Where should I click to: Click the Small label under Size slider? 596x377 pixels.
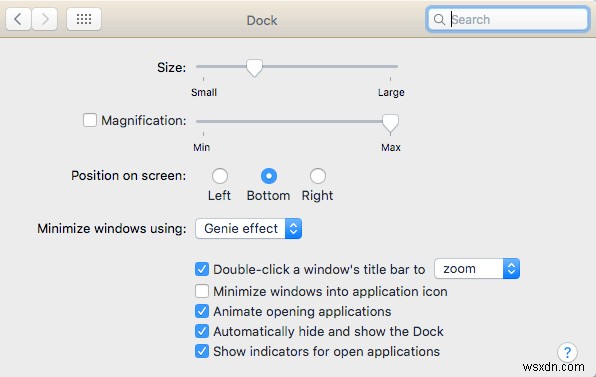(204, 92)
